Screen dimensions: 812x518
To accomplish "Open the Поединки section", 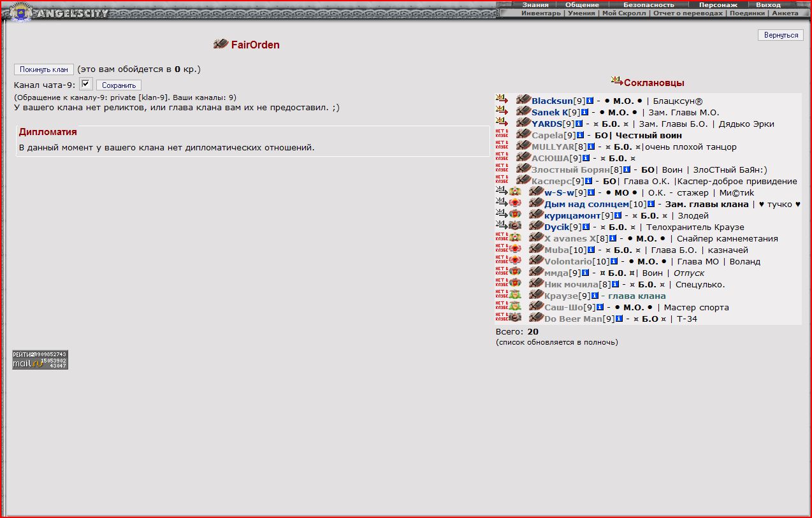I will [747, 13].
